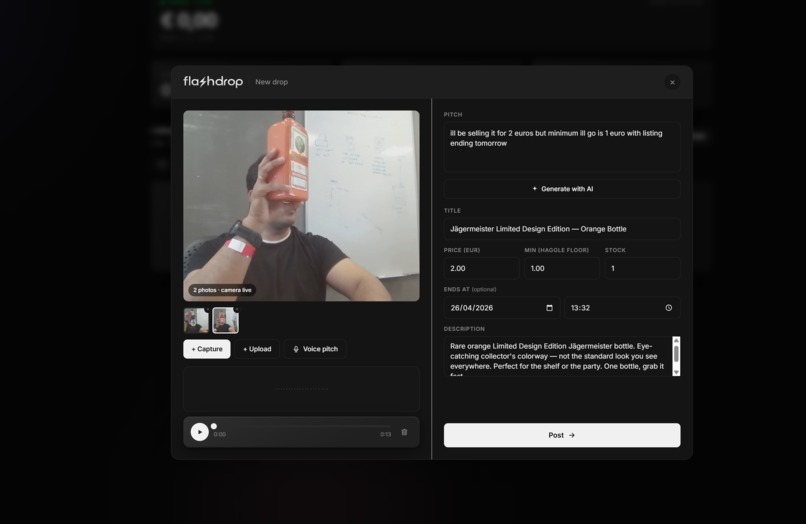
Task: Play the recorded voice pitch
Action: click(x=199, y=432)
